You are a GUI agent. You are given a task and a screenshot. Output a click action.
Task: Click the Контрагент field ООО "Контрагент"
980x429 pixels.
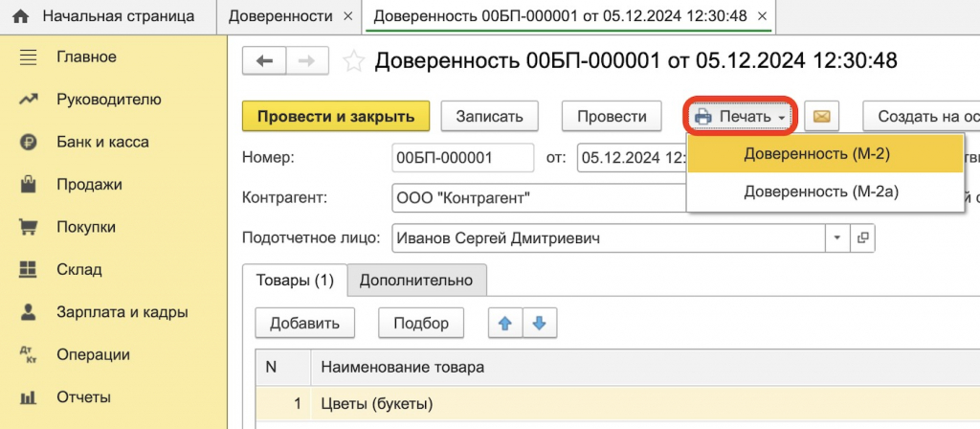(x=540, y=198)
